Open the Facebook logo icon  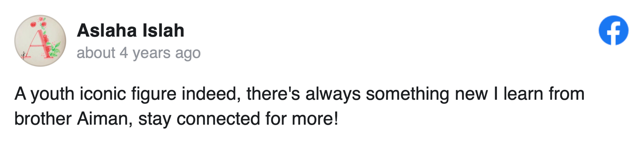[614, 31]
